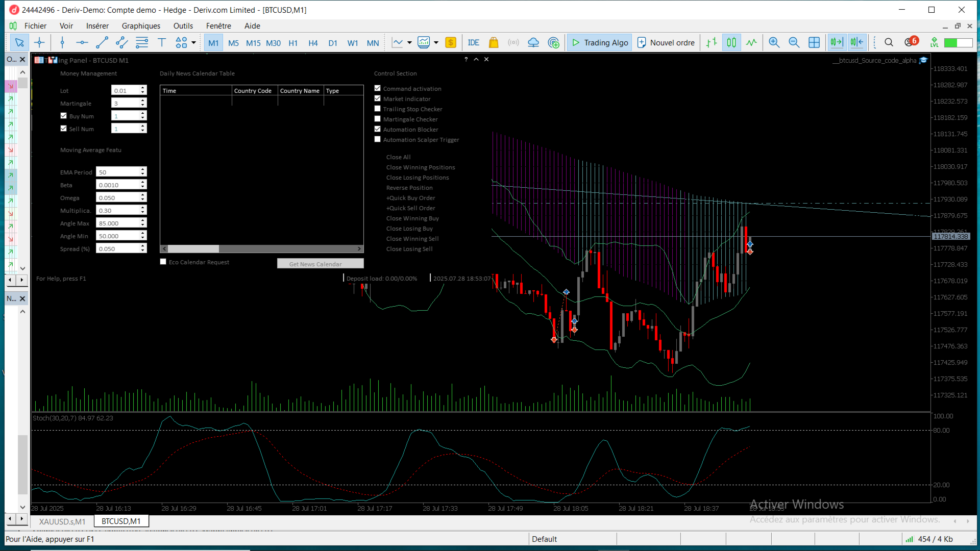Toggle the Buy Num checkbox
The width and height of the screenshot is (980, 551).
[63, 116]
